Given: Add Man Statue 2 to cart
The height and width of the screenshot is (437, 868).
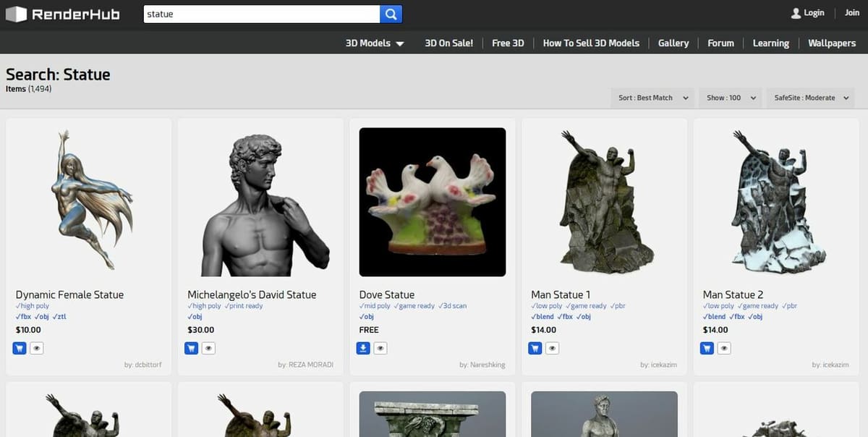Looking at the screenshot, I should coord(707,348).
